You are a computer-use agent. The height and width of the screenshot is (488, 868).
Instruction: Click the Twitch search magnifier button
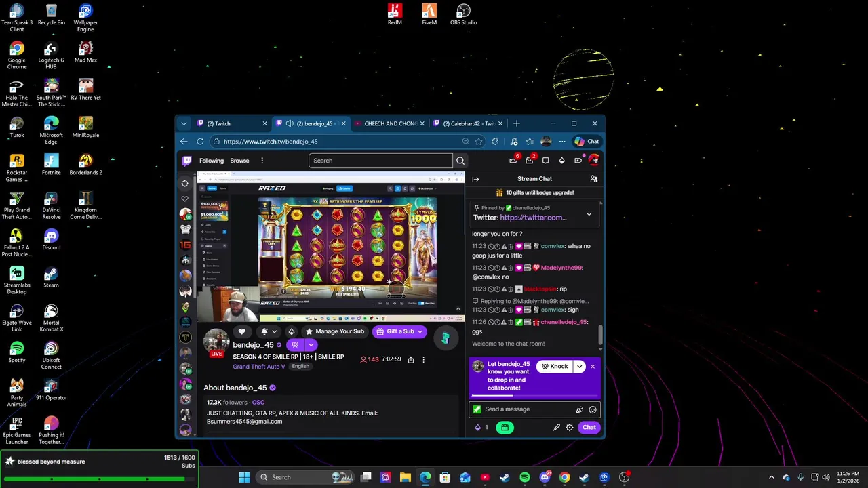[x=460, y=161]
